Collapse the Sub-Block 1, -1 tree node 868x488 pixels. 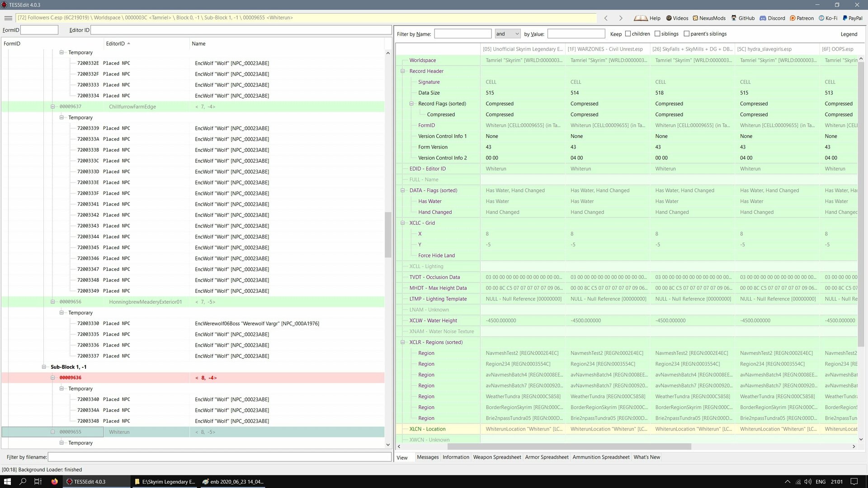(x=44, y=367)
